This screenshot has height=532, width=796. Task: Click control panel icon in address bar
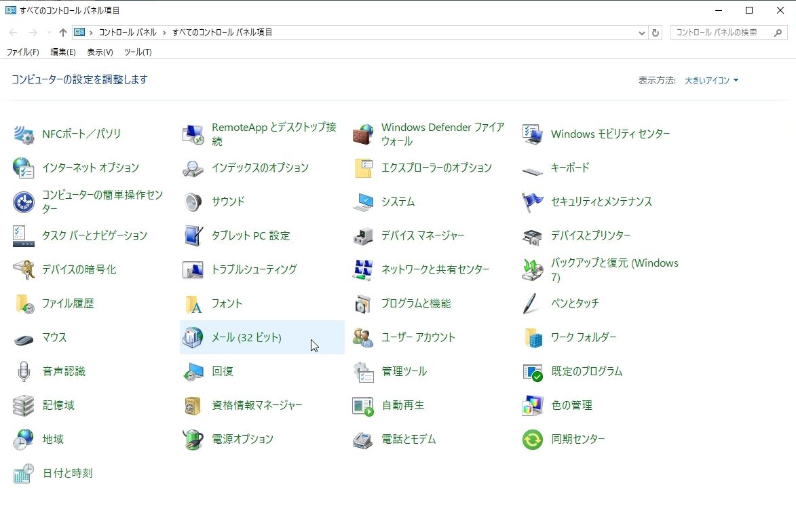coord(79,32)
